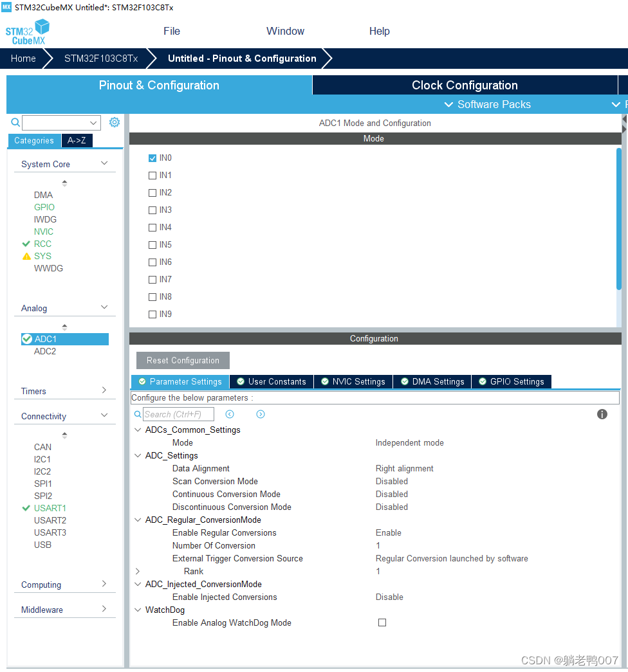This screenshot has height=672, width=628.
Task: Switch to Clock Configuration tab
Action: 465,86
